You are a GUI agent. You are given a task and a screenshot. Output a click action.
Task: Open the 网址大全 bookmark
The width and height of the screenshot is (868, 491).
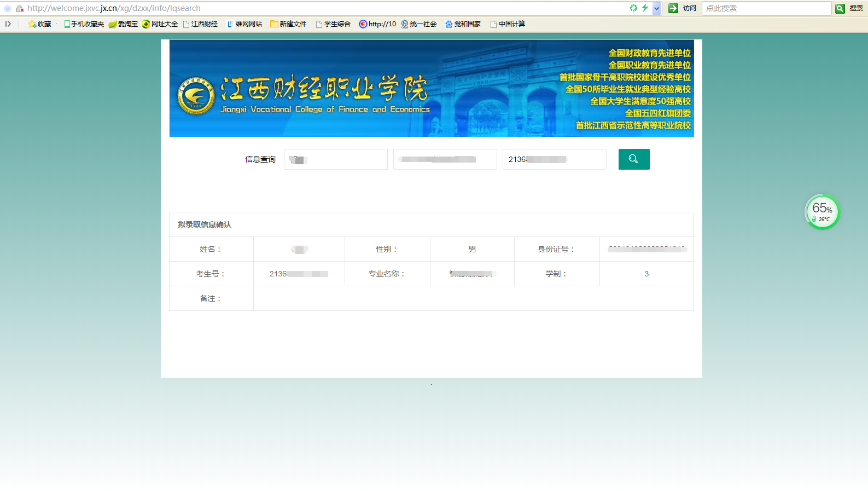point(160,24)
